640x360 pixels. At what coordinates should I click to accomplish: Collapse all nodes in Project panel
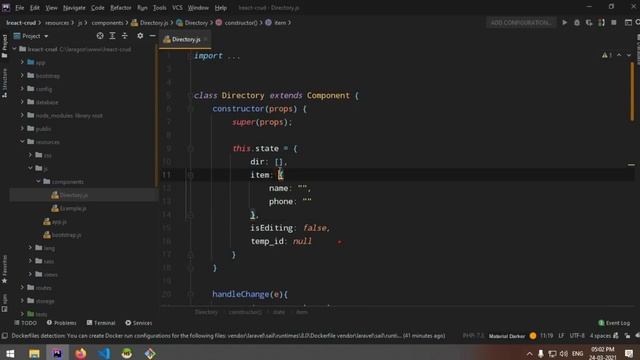[124, 36]
